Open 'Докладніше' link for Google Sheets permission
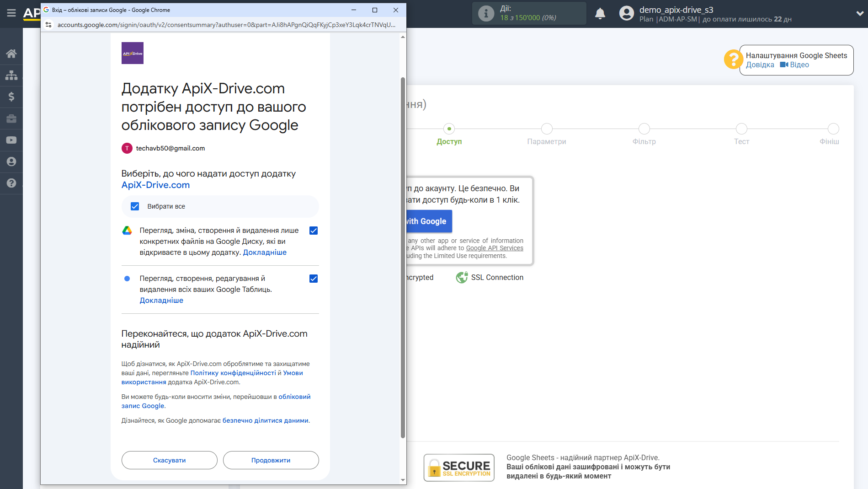The height and width of the screenshot is (489, 868). click(161, 301)
